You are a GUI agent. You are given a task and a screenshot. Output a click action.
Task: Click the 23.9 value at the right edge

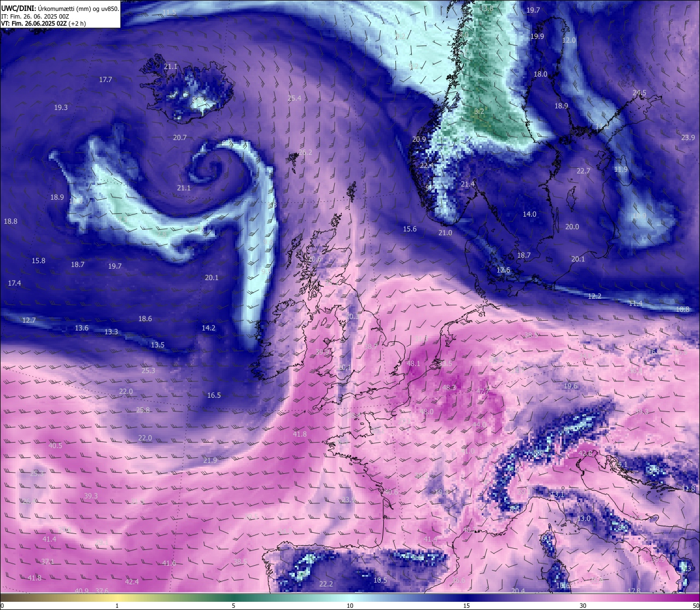[x=688, y=138]
